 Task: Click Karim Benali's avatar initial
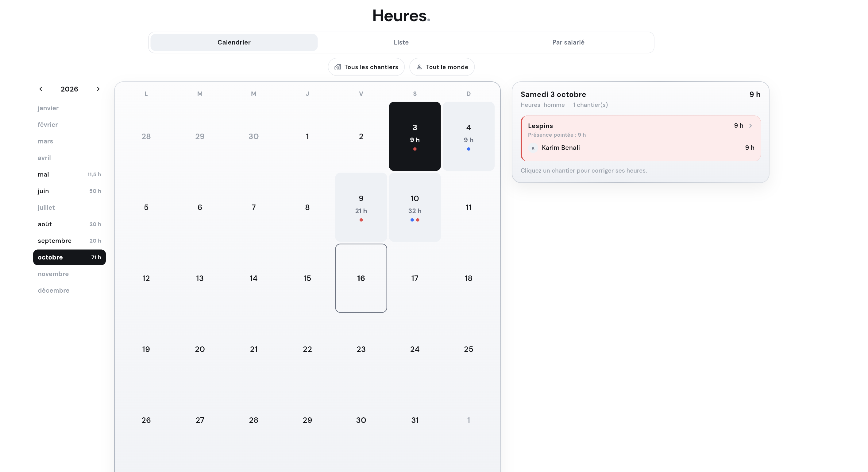pos(533,148)
